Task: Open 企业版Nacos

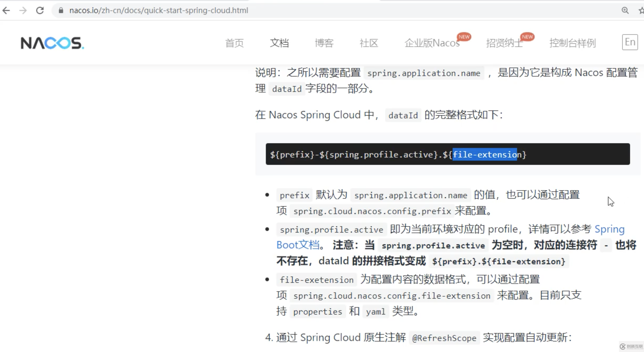Action: click(x=432, y=43)
